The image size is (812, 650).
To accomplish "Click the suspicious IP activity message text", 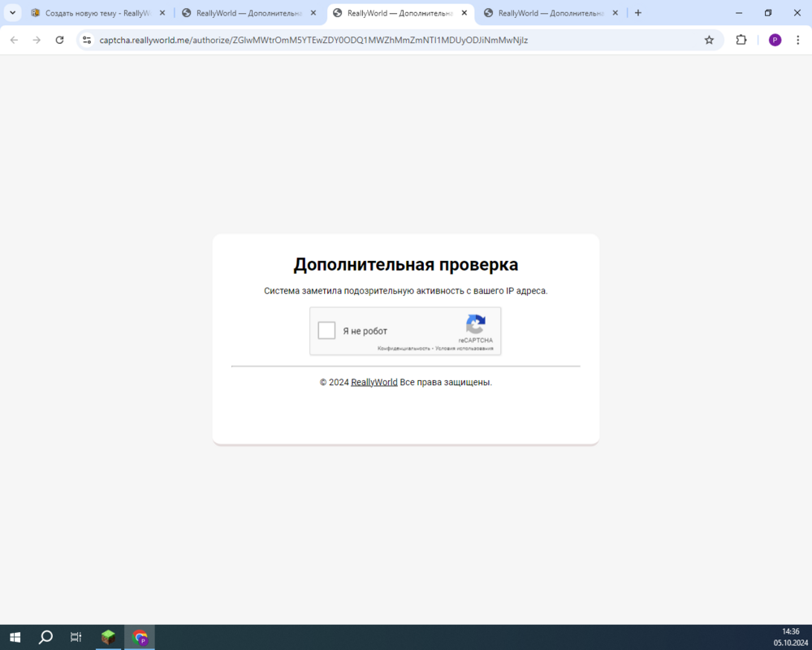I will tap(405, 291).
